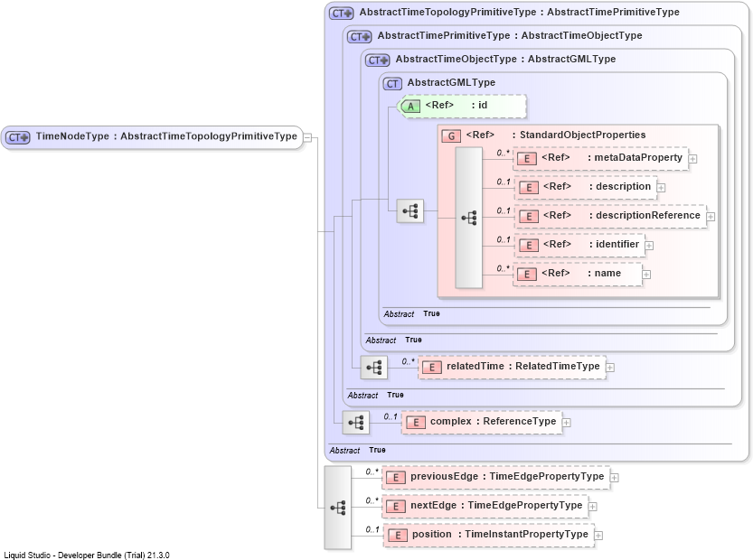Click 0..* cardinality of metaDataProperty

point(503,153)
